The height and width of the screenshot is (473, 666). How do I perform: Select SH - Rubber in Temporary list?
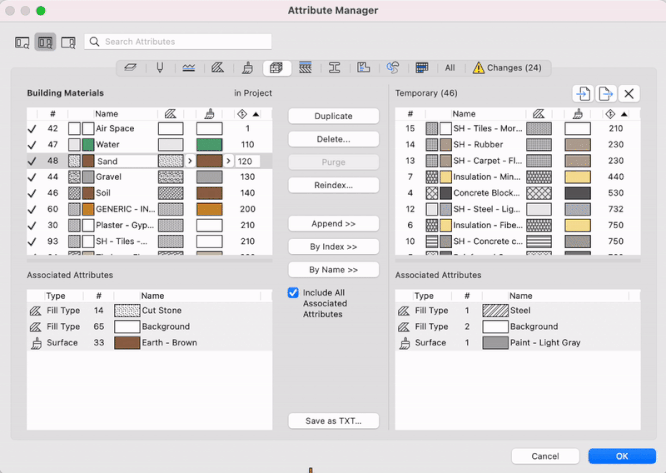click(517, 145)
